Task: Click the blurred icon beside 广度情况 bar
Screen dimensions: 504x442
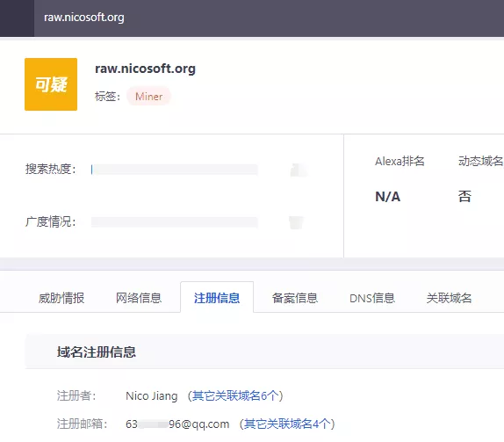Action: (296, 222)
